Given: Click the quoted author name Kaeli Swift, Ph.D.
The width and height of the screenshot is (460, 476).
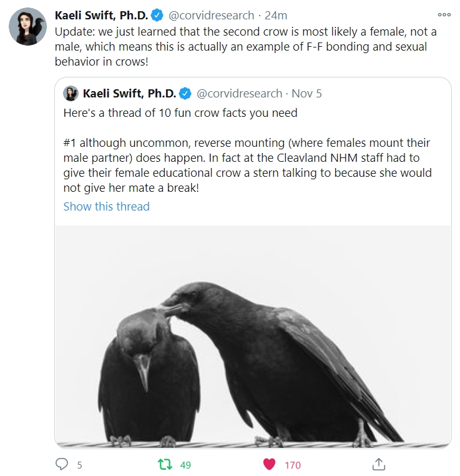Looking at the screenshot, I should click(129, 94).
